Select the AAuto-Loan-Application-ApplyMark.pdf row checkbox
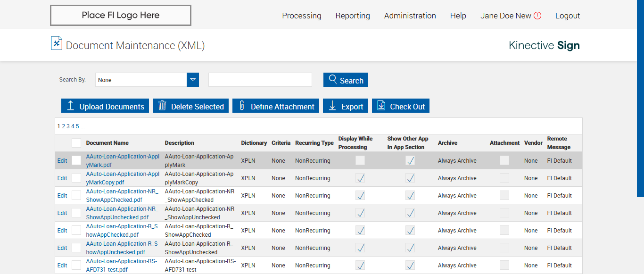Screen dimensions: 644x274 pyautogui.click(x=76, y=160)
